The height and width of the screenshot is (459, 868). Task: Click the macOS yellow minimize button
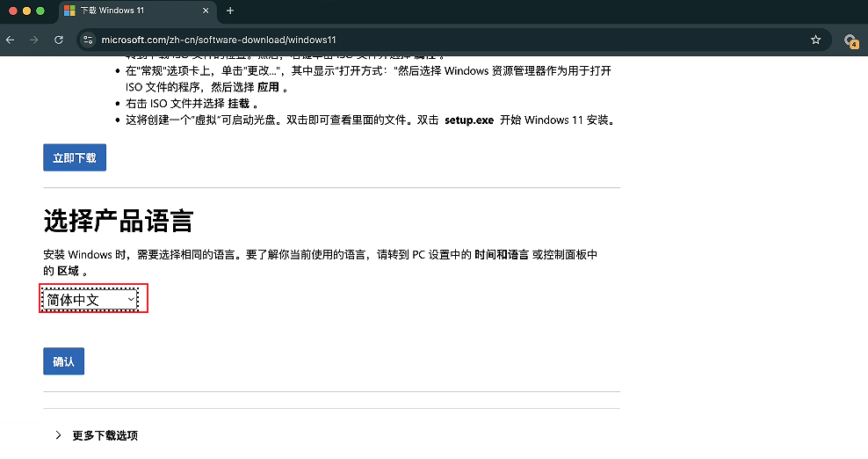tap(26, 11)
